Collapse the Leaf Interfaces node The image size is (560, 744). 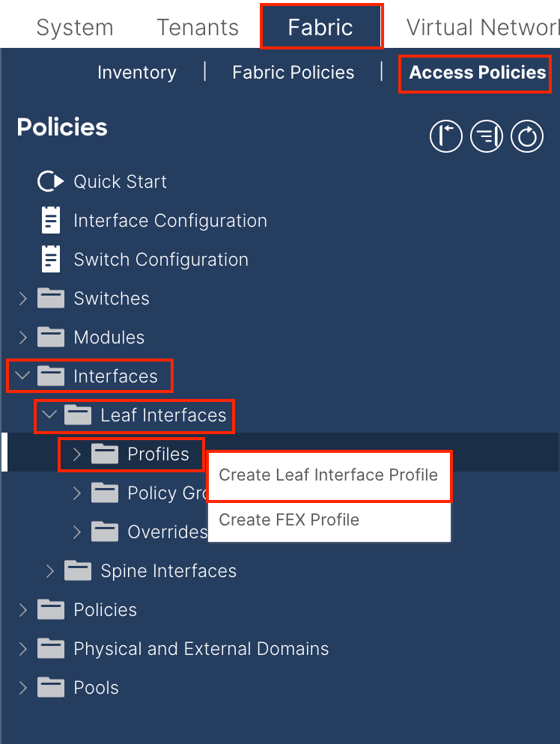pos(50,415)
